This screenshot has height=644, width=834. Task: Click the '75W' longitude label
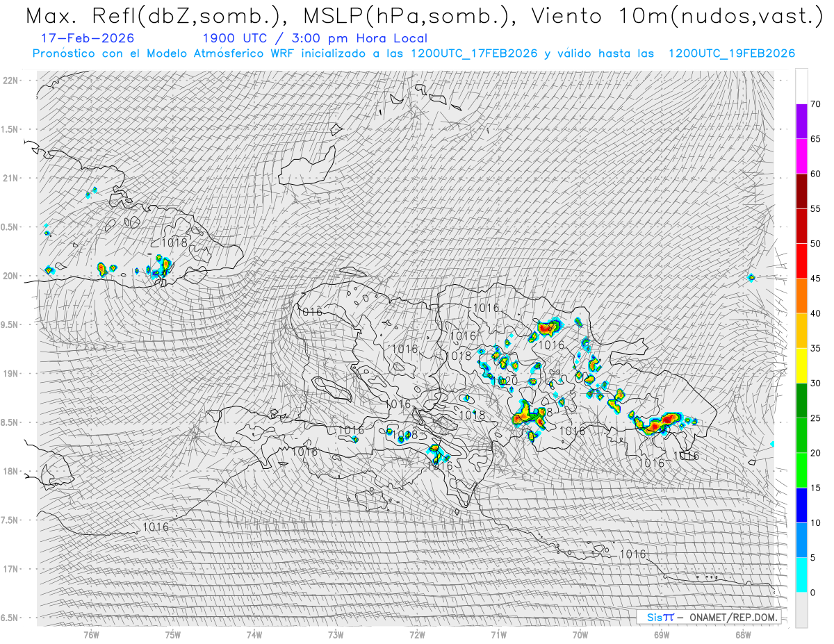tap(173, 634)
